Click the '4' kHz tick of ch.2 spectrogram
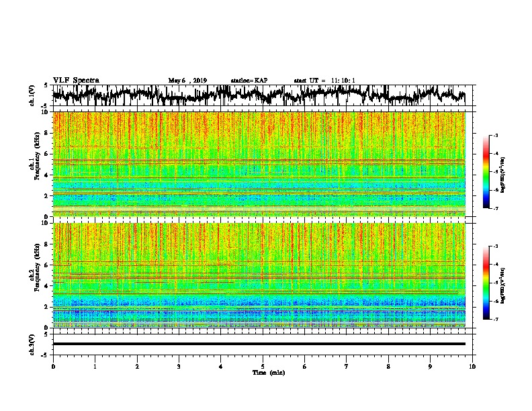 [x=48, y=286]
